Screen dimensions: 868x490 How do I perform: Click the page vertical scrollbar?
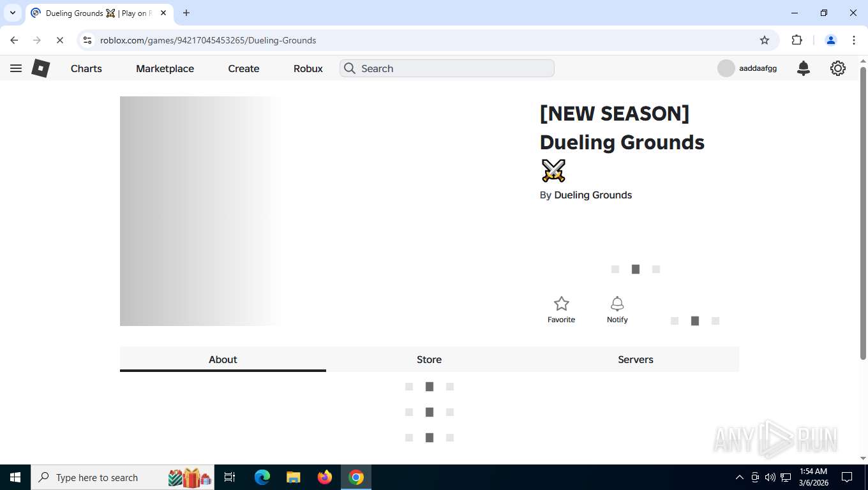863,213
